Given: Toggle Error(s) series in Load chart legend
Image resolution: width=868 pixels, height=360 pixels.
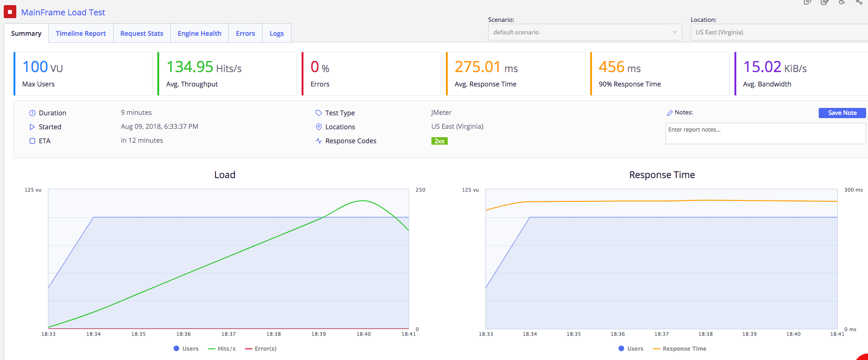Looking at the screenshot, I should (261, 349).
